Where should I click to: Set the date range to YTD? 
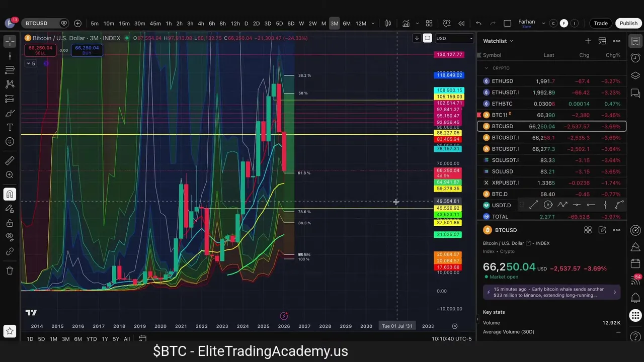pyautogui.click(x=92, y=339)
